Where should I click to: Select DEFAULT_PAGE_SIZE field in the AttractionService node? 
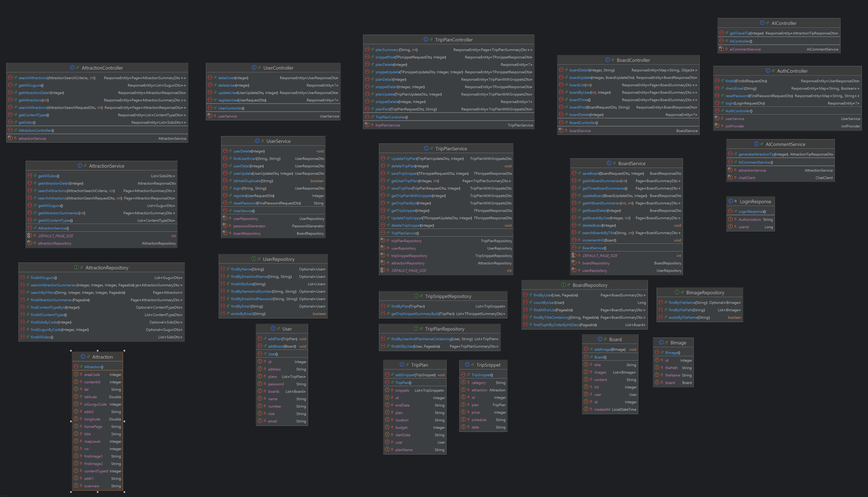pyautogui.click(x=102, y=236)
